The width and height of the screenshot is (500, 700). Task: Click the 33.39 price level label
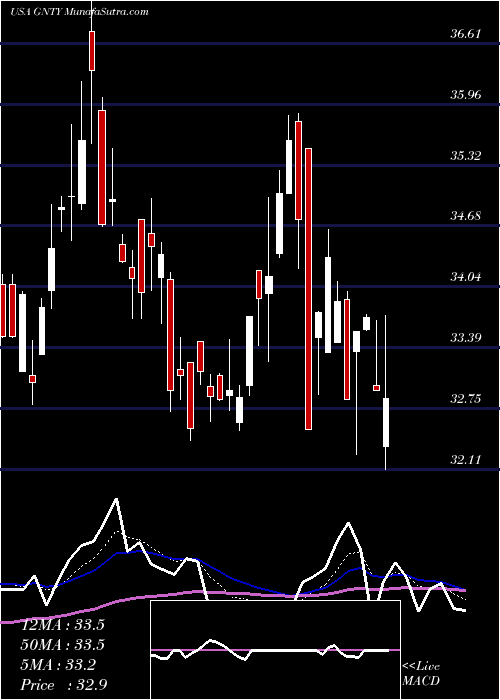pos(465,338)
